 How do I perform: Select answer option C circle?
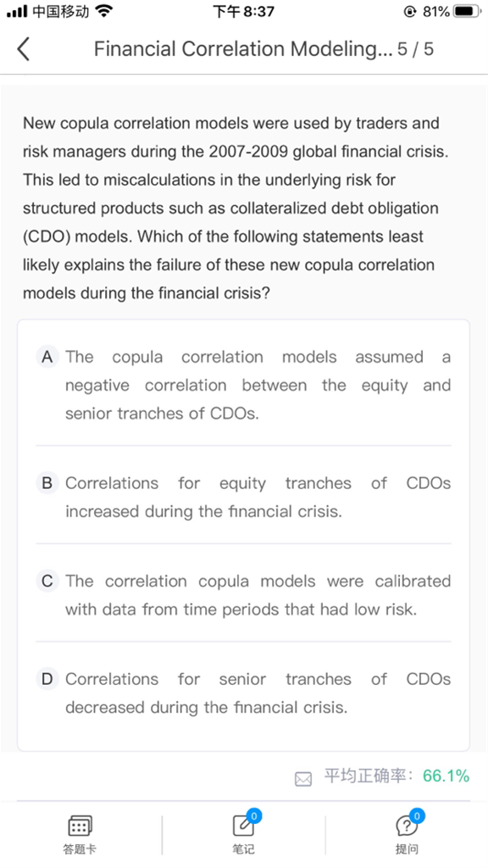(x=47, y=581)
